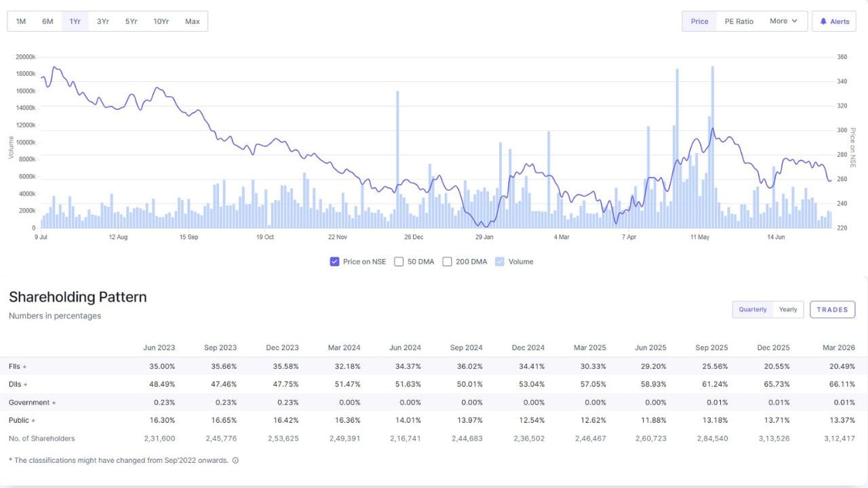Enable the 200 DMA checkbox
868x488 pixels.
click(x=447, y=262)
